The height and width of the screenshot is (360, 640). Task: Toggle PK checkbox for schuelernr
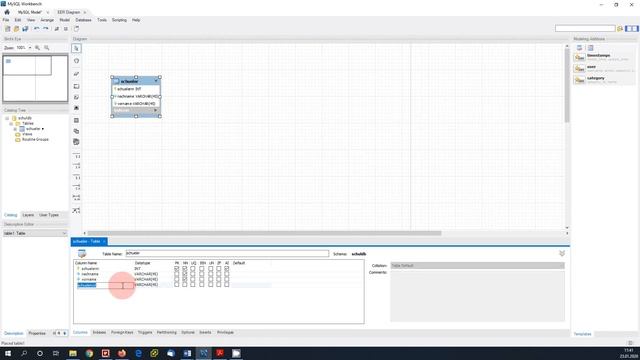pos(177,269)
